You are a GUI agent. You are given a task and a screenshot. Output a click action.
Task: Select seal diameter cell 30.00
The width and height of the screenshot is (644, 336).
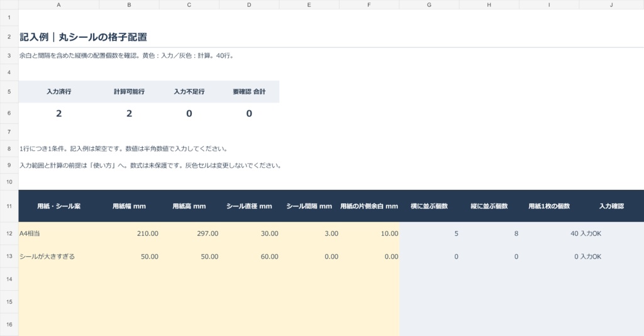click(249, 233)
